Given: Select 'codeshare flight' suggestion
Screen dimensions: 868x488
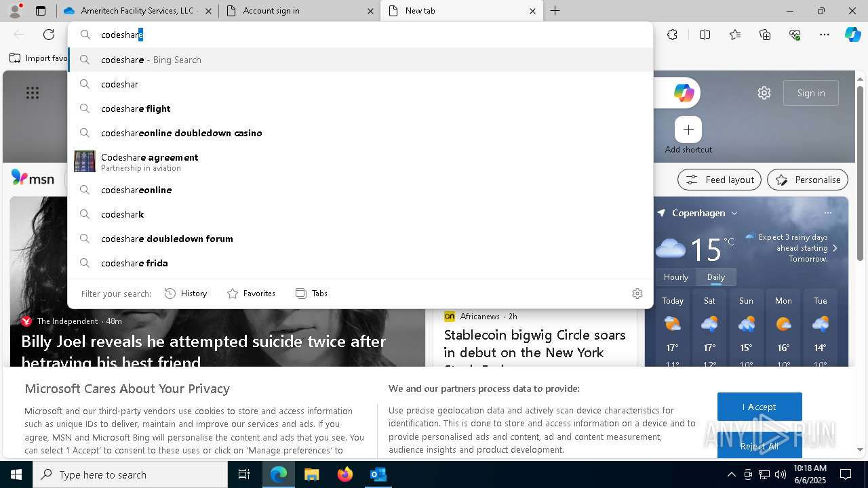Looking at the screenshot, I should [x=360, y=108].
